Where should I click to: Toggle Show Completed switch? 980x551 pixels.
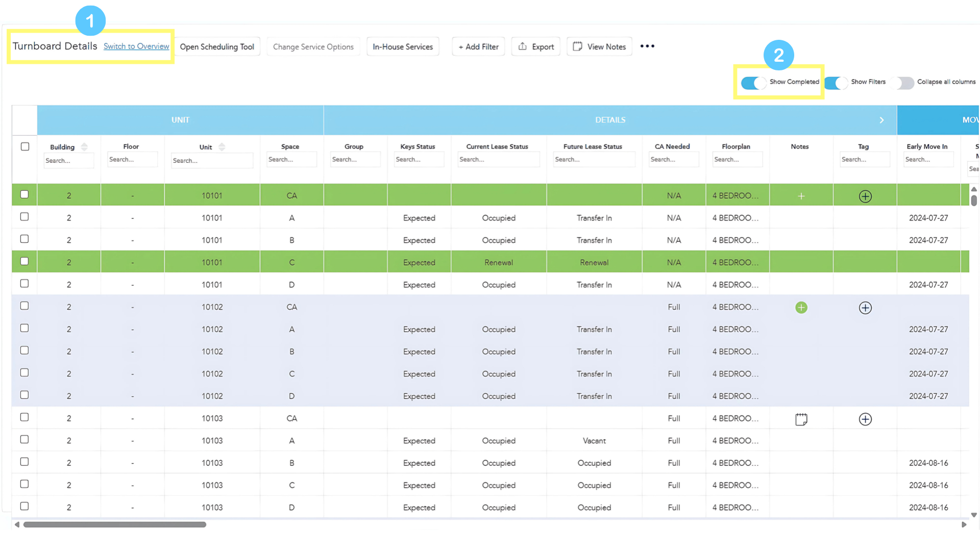[x=753, y=83]
